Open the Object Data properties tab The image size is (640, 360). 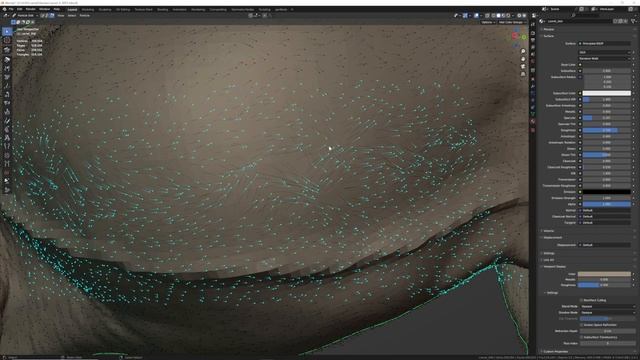click(x=533, y=114)
